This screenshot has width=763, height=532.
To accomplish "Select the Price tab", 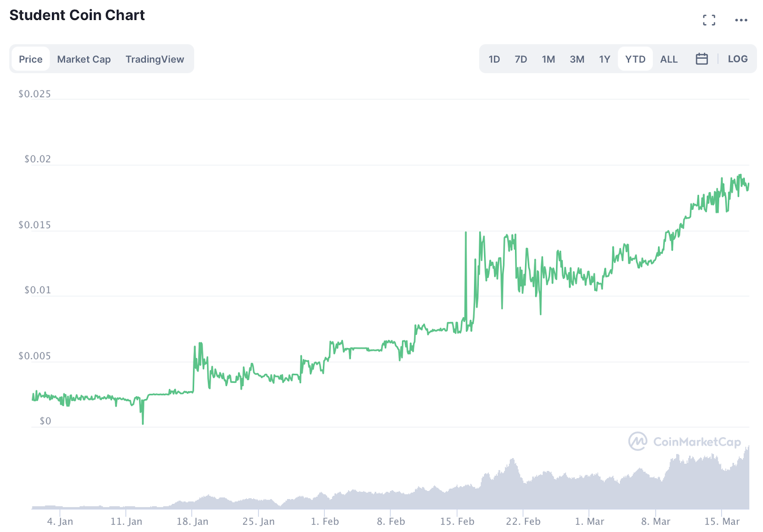I will pos(31,59).
